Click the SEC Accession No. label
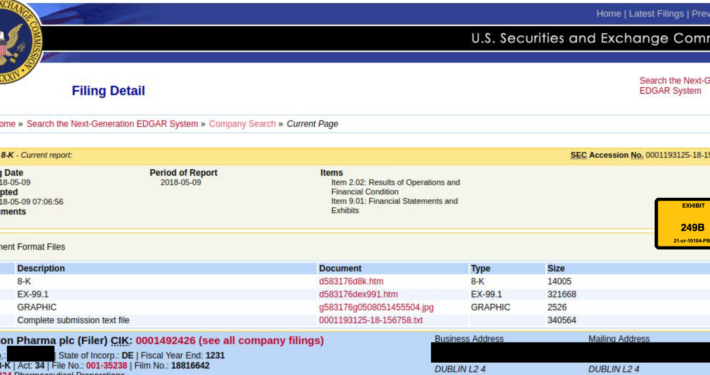Image resolution: width=710 pixels, height=375 pixels. (x=607, y=155)
